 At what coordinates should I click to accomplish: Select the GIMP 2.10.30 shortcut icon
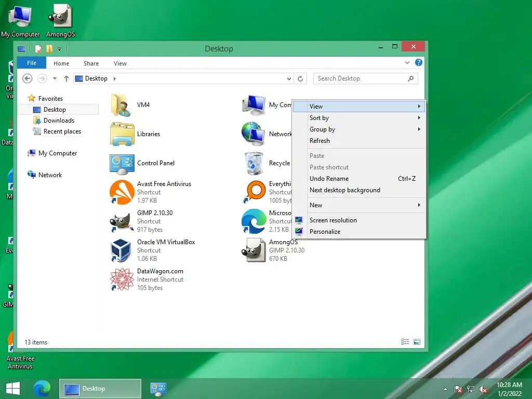[122, 221]
